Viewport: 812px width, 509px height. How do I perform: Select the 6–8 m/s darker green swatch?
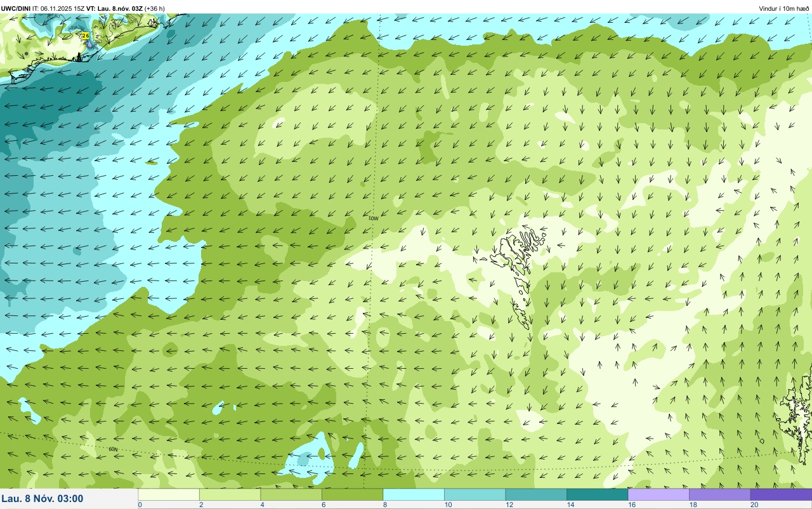[x=352, y=494]
